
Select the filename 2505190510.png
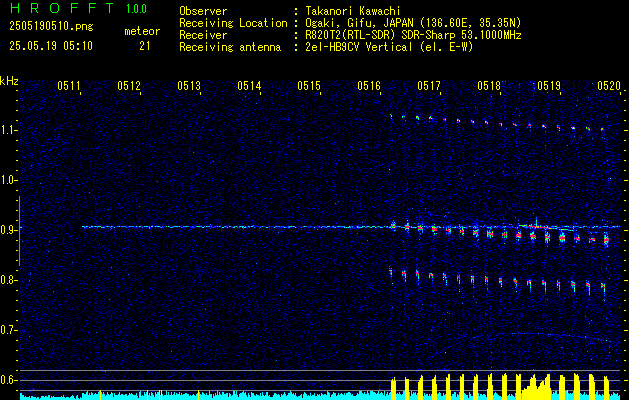click(x=51, y=27)
